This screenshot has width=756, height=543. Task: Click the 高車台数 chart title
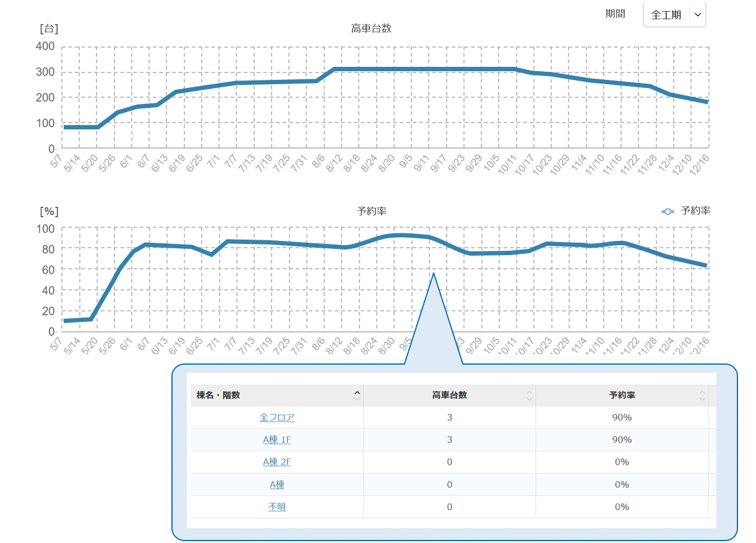[x=371, y=28]
